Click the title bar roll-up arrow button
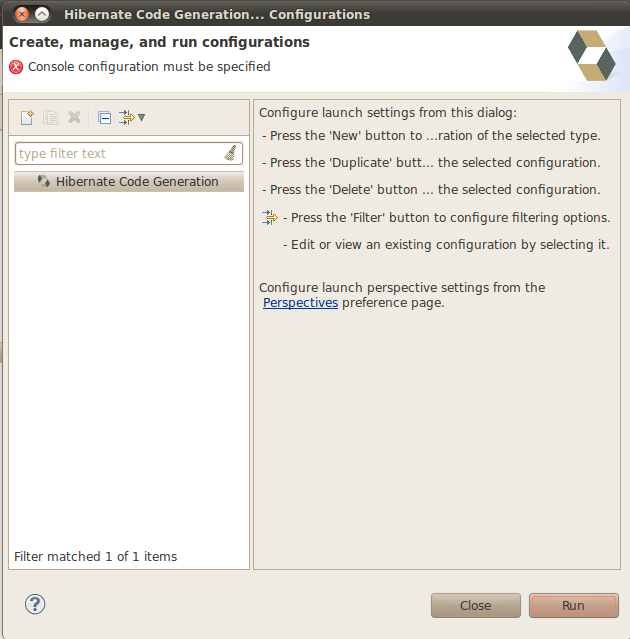The height and width of the screenshot is (639, 630). tap(42, 15)
